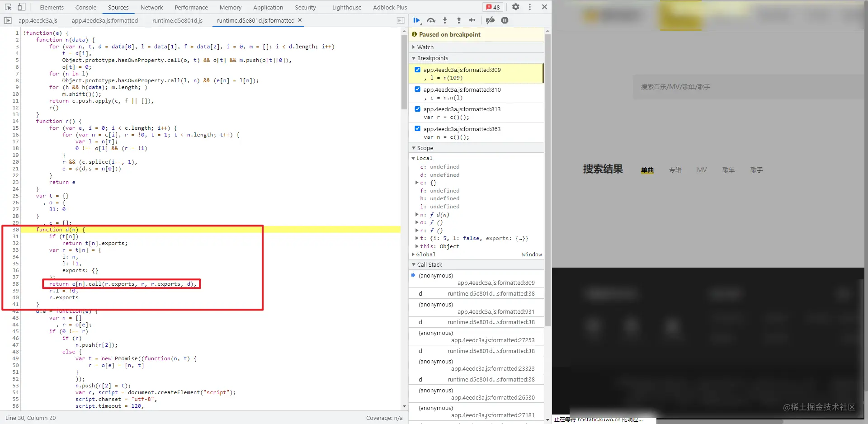Collapse the Call Stack section

point(476,264)
